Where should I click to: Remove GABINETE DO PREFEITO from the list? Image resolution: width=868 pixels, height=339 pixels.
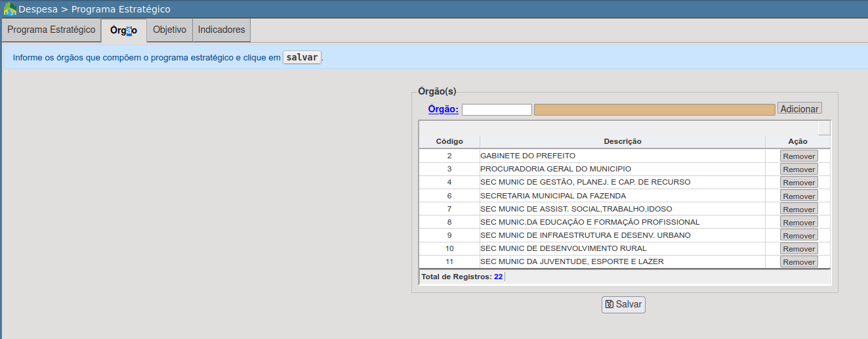(x=798, y=156)
